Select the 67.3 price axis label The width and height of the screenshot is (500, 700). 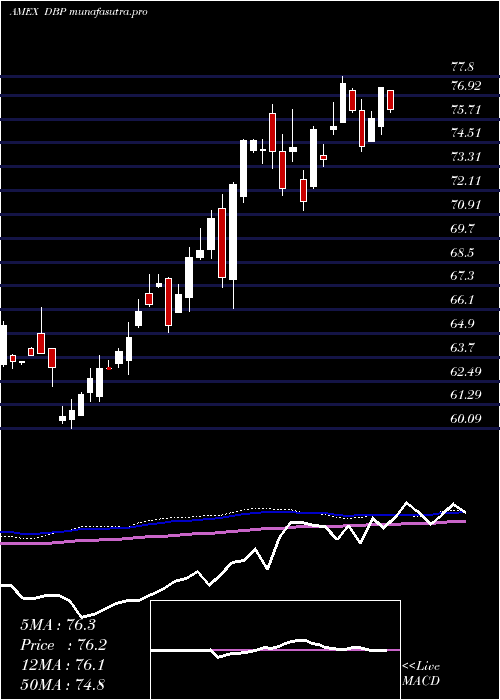coord(463,276)
